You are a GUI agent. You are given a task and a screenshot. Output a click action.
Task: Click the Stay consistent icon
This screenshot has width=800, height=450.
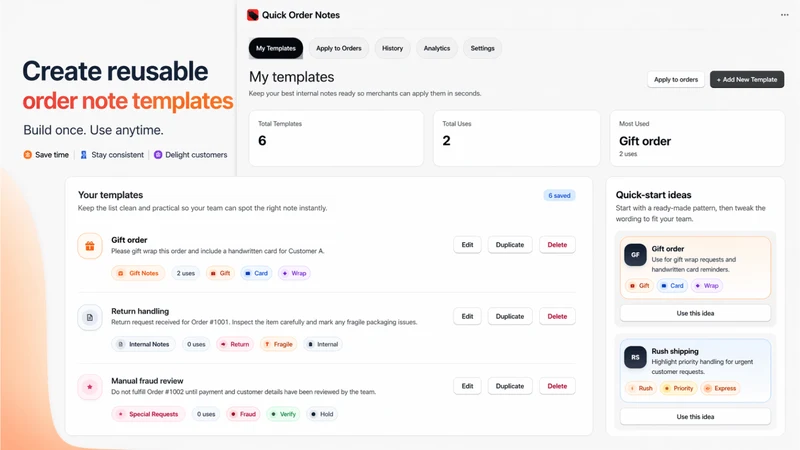tap(84, 155)
